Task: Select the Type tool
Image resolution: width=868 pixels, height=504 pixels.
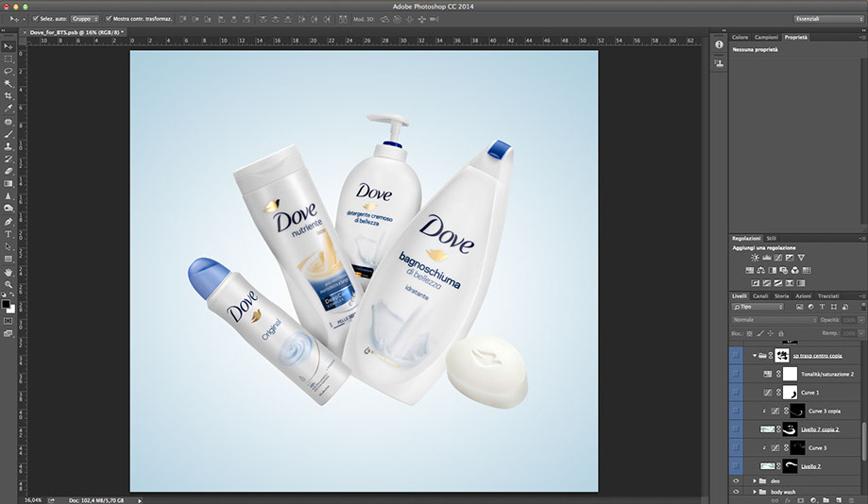Action: pos(9,234)
